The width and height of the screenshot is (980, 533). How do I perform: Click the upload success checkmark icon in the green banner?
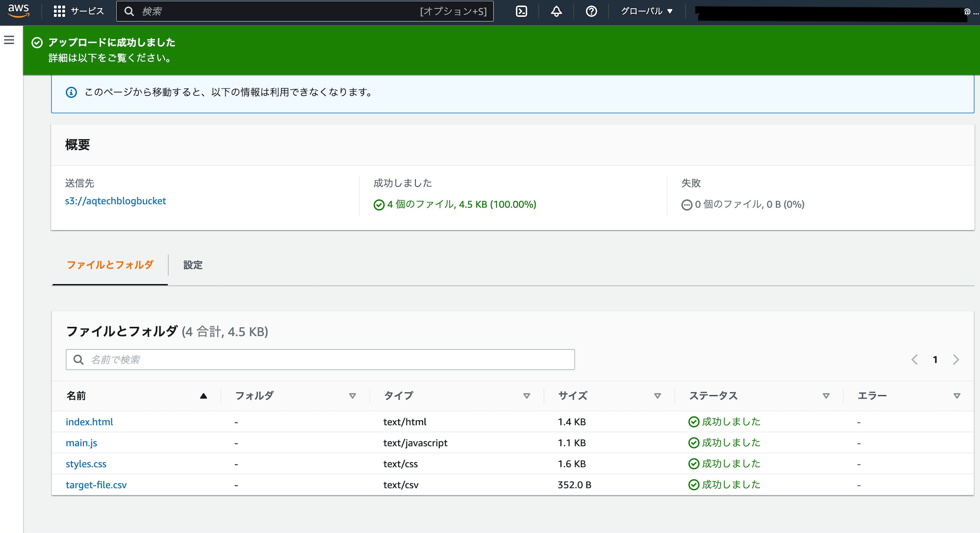tap(37, 43)
